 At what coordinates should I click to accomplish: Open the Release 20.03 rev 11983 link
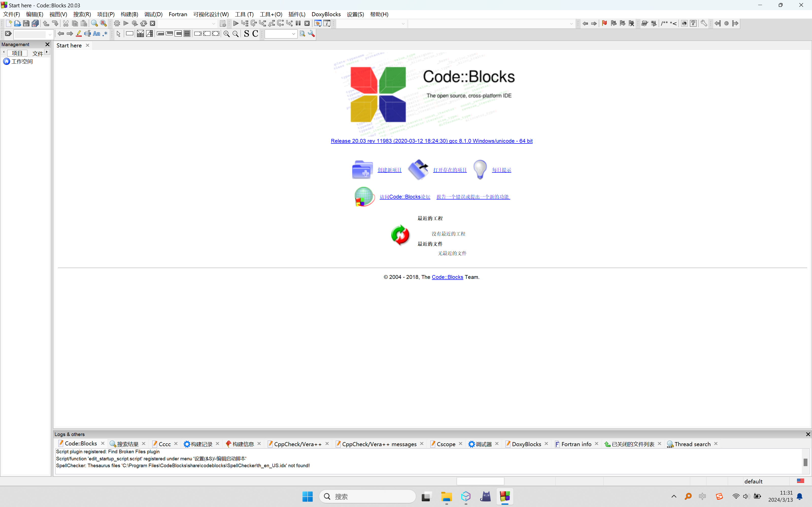[x=431, y=141]
